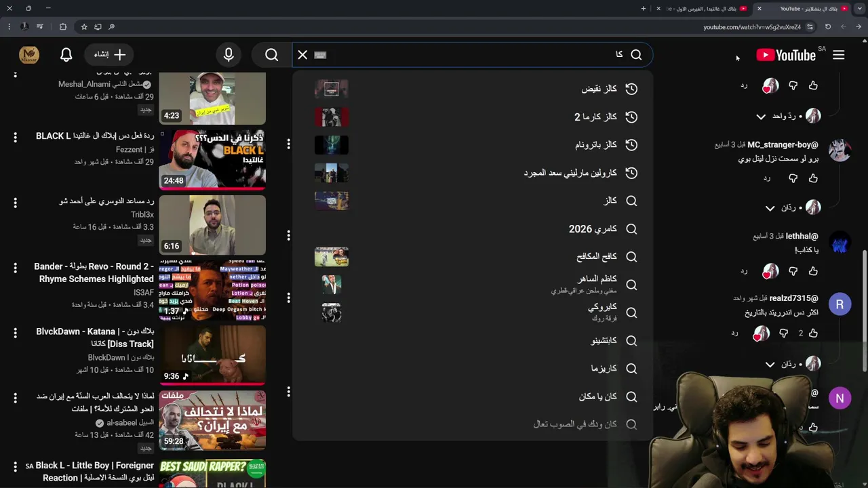Pick the suggestion كان ودك في الصوب تعال
This screenshot has width=868, height=488.
pyautogui.click(x=473, y=424)
